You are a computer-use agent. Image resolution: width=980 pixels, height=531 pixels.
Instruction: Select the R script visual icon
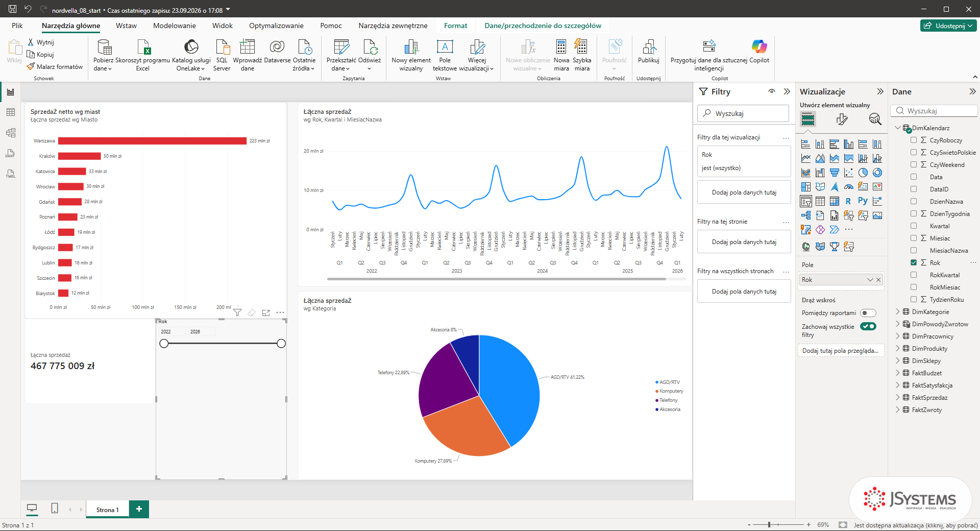click(848, 201)
